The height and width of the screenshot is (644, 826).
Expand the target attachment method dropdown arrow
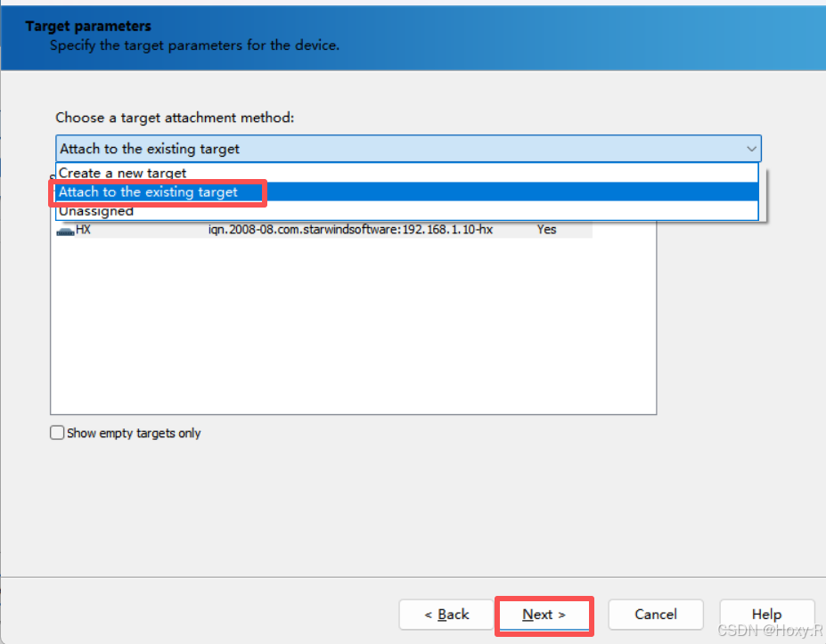click(751, 149)
